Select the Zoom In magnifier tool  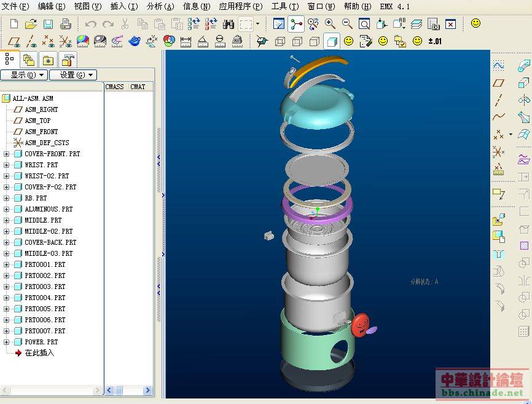coord(330,24)
